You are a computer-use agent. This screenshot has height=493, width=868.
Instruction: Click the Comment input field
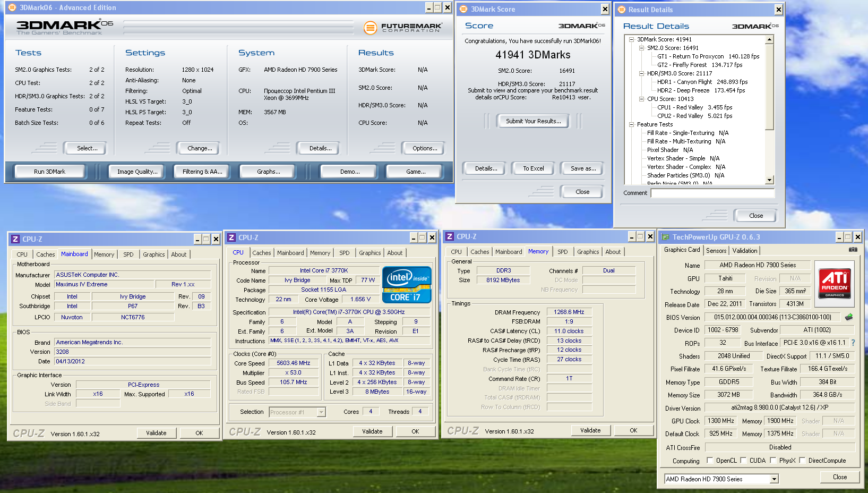[713, 193]
